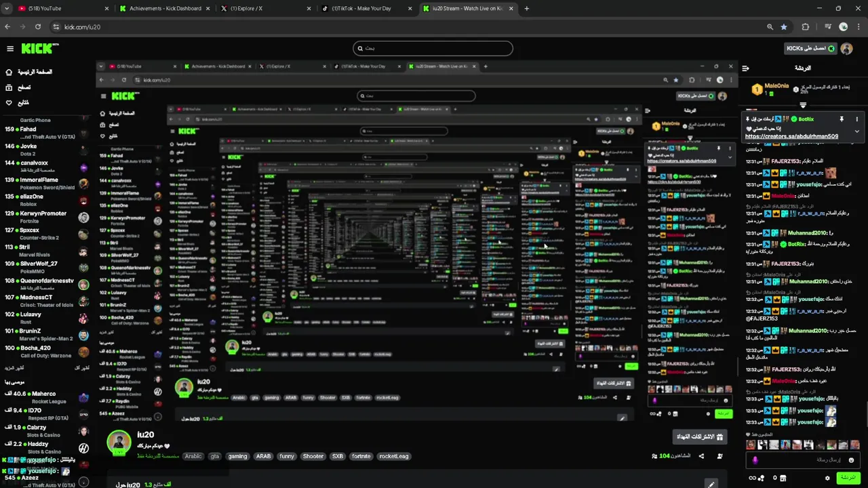868x488 pixels.
Task: Open SilverWolf_27 channel in sidebar
Action: click(46, 268)
